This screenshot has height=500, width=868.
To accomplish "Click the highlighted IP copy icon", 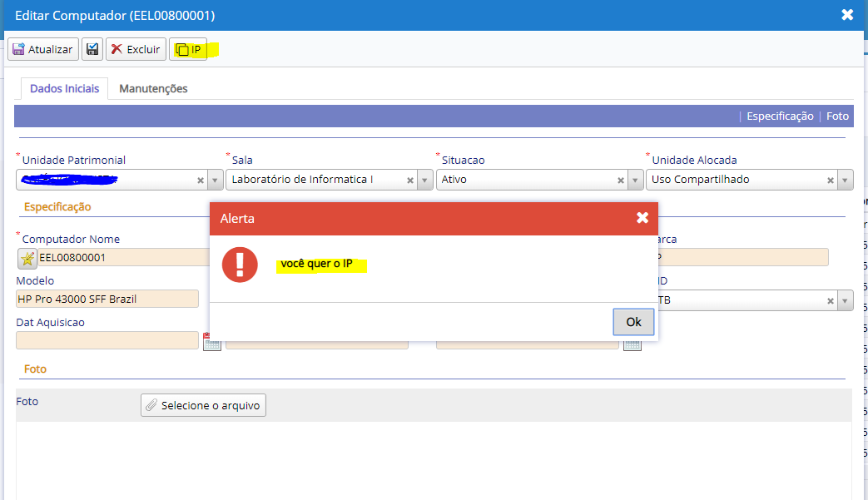I will click(x=184, y=48).
